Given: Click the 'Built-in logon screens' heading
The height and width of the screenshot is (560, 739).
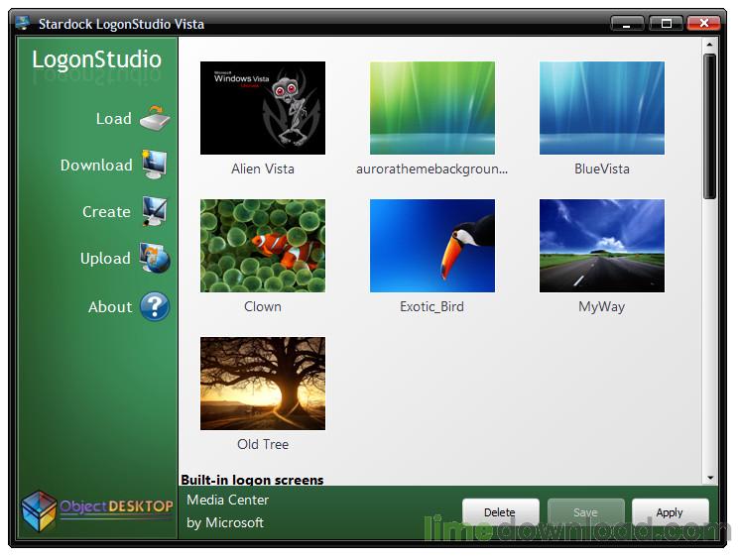Looking at the screenshot, I should pyautogui.click(x=252, y=480).
